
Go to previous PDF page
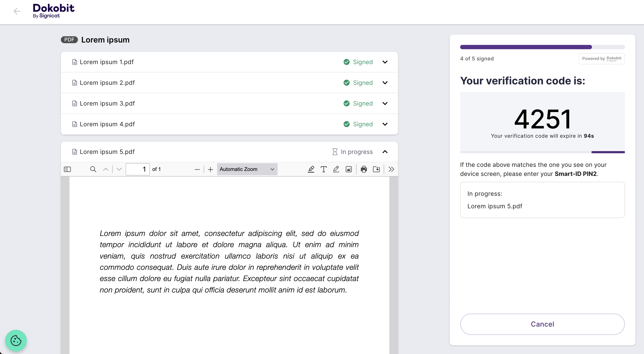[106, 169]
